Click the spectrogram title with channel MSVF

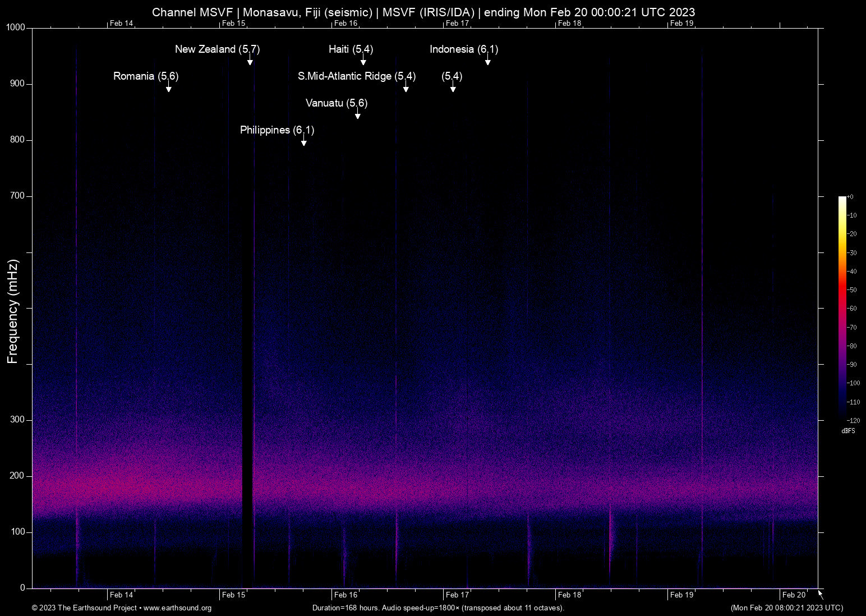pos(423,12)
